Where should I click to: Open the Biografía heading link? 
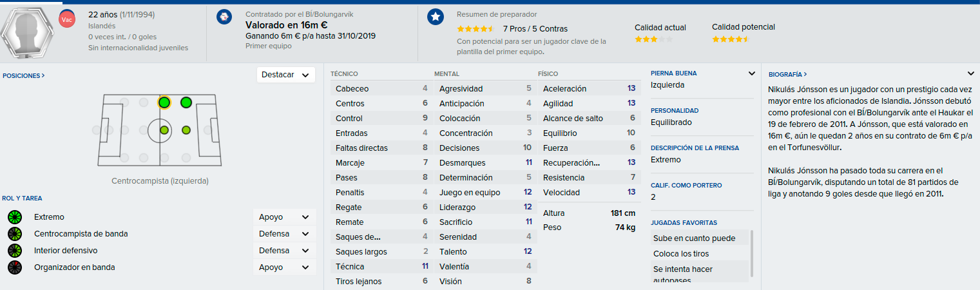(788, 74)
